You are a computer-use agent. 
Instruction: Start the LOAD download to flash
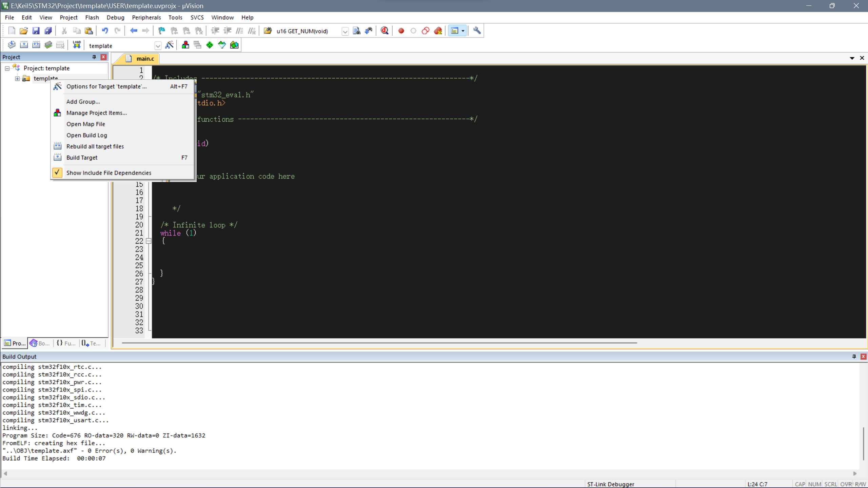[x=76, y=44]
